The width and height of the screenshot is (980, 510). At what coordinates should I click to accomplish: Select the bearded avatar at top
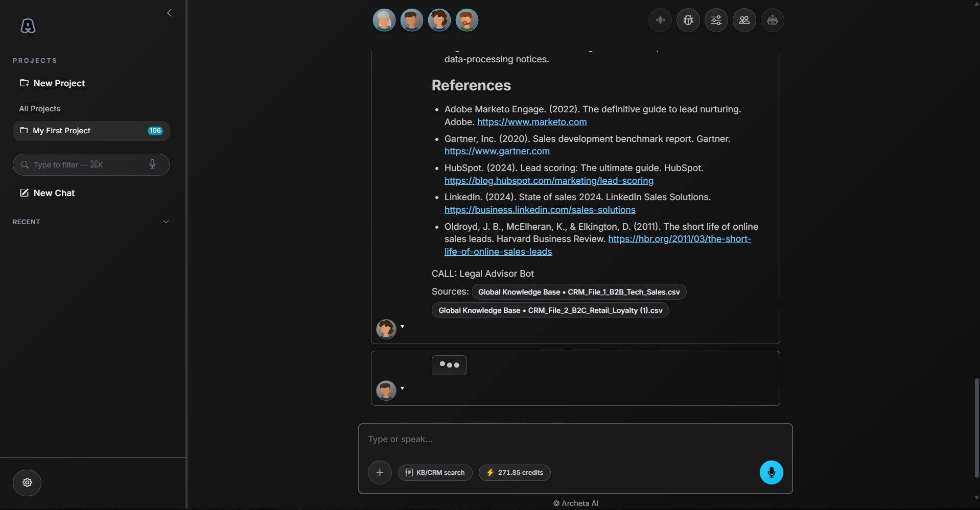(467, 20)
